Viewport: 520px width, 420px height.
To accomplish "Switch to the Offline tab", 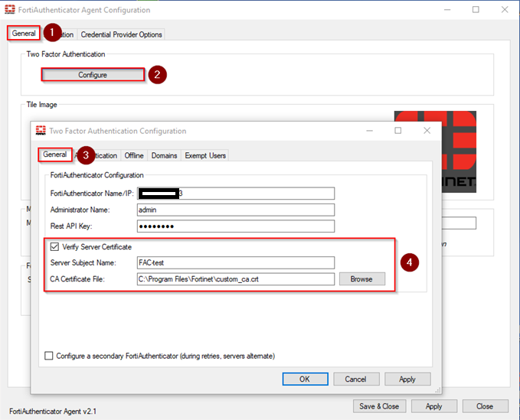I will (x=134, y=155).
